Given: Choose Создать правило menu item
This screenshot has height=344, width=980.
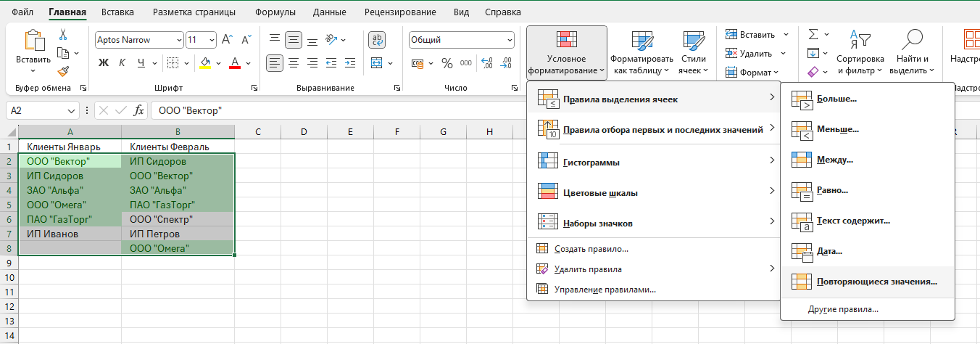Looking at the screenshot, I should 655,249.
